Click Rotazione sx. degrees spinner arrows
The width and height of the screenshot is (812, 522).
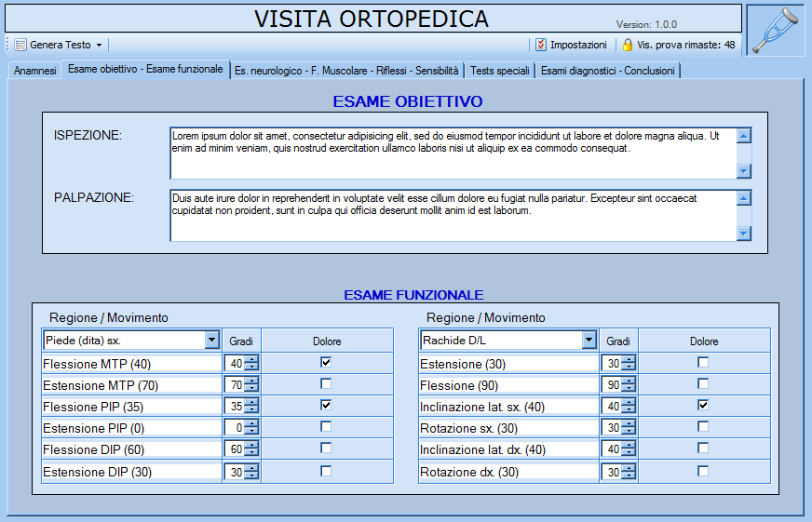pyautogui.click(x=629, y=428)
